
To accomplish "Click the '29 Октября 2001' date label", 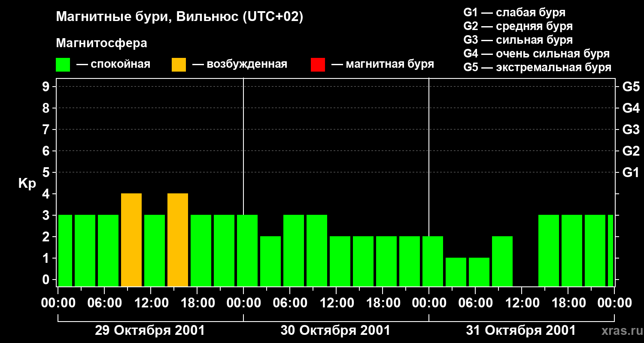I will (x=150, y=331).
